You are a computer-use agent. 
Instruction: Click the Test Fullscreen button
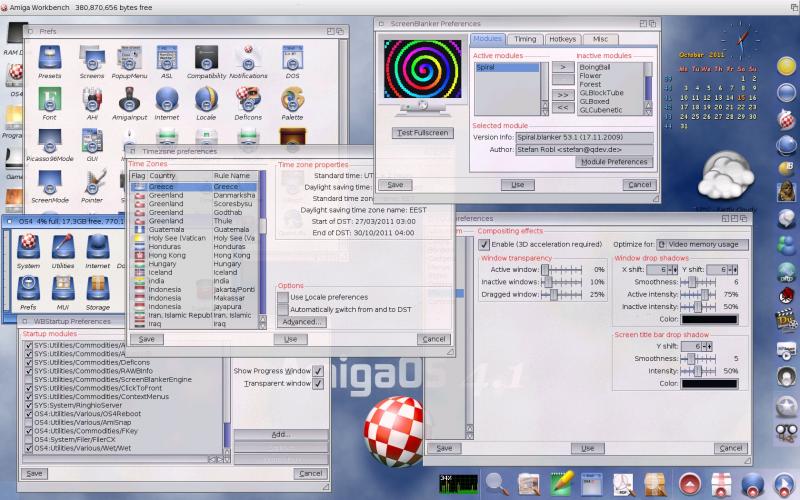coord(420,132)
